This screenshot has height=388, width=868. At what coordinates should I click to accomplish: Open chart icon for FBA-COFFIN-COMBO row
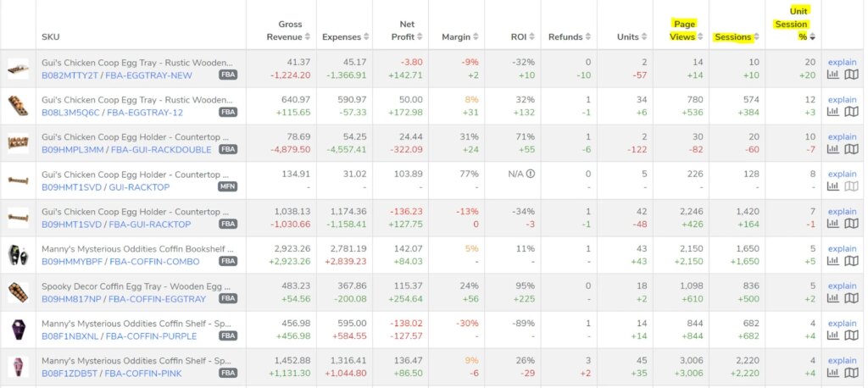[832, 262]
